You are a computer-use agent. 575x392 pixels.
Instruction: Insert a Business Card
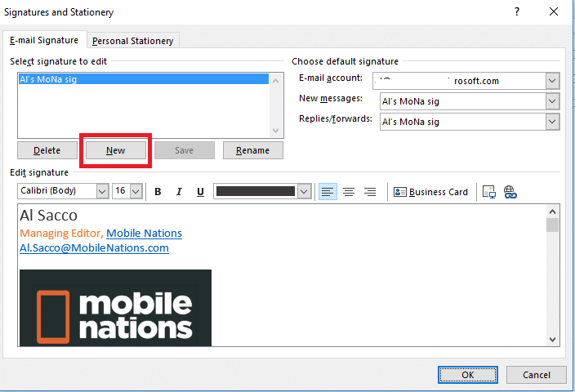pos(431,192)
